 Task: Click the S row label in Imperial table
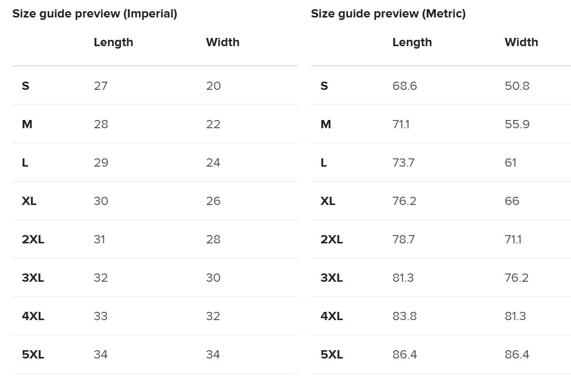[26, 86]
